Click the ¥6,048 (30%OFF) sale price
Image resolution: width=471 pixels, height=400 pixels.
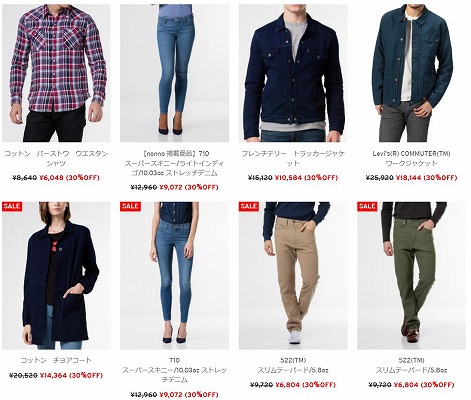tap(69, 178)
